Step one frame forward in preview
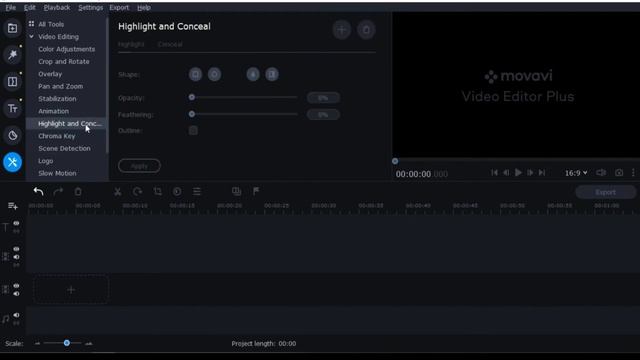Image resolution: width=640 pixels, height=360 pixels. click(x=530, y=173)
